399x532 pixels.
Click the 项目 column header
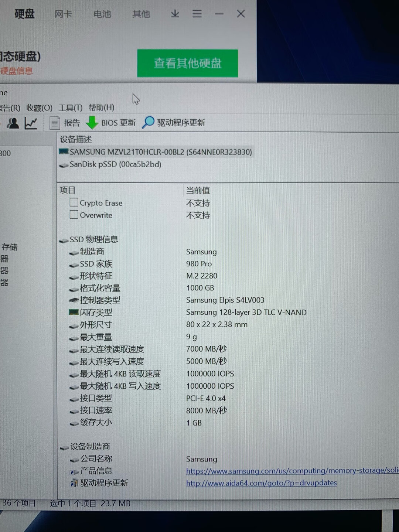[67, 190]
